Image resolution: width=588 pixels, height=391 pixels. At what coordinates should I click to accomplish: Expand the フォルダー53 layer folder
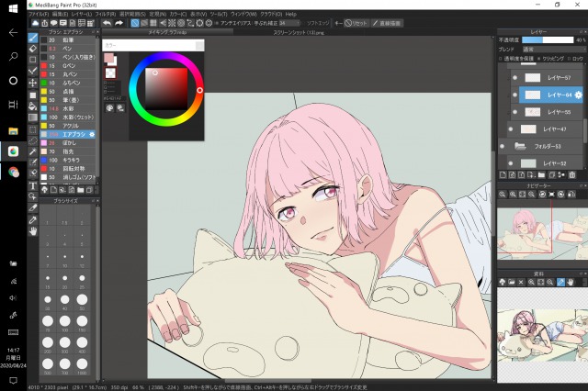(520, 146)
